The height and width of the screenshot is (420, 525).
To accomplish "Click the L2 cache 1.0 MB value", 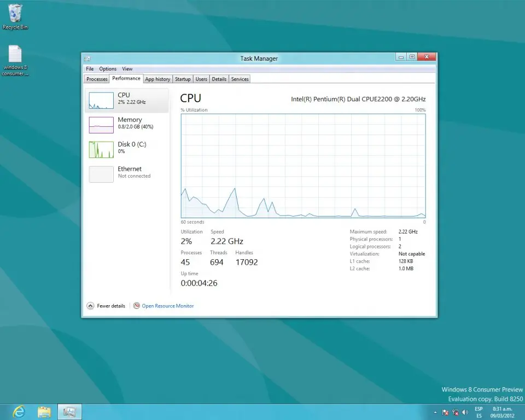I will [406, 269].
